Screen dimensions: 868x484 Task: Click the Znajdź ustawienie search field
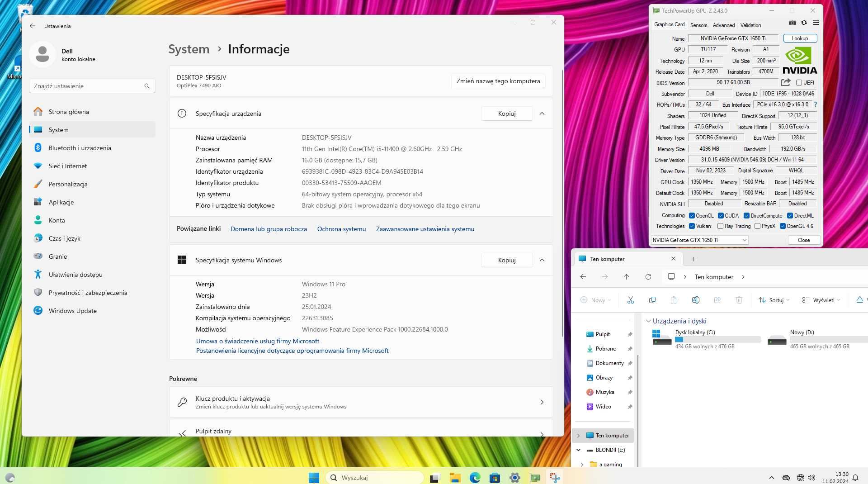tap(92, 86)
